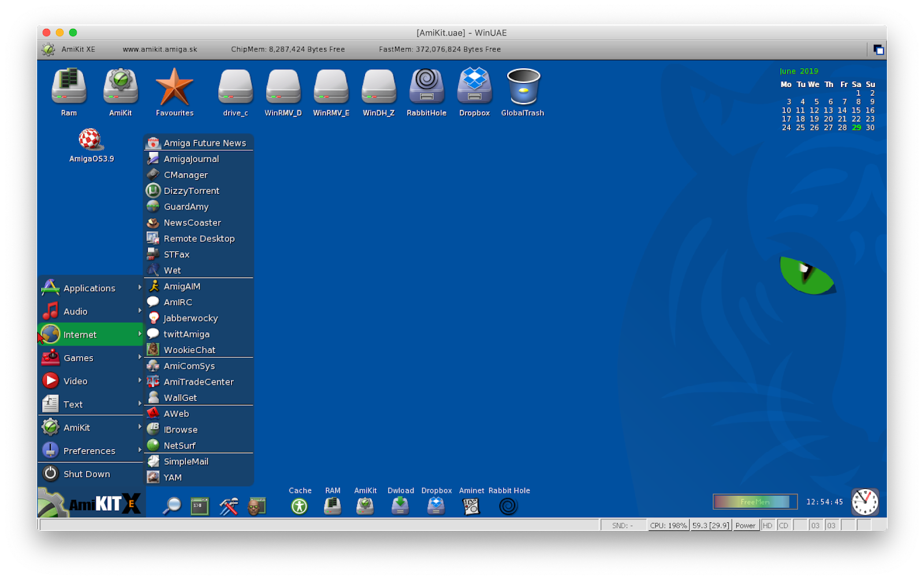Open the AWeb browser
Image resolution: width=924 pixels, height=580 pixels.
(199, 414)
